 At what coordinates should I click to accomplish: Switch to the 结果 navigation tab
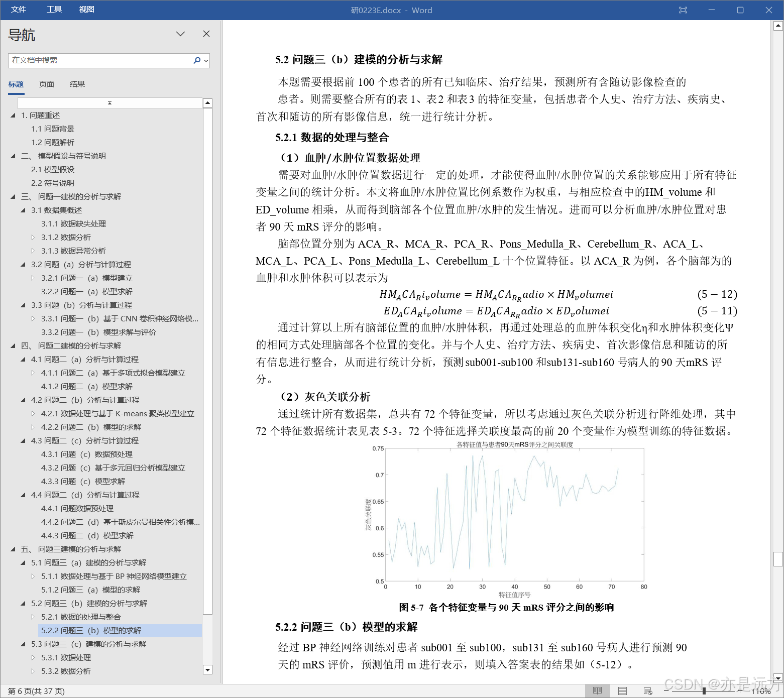(77, 84)
